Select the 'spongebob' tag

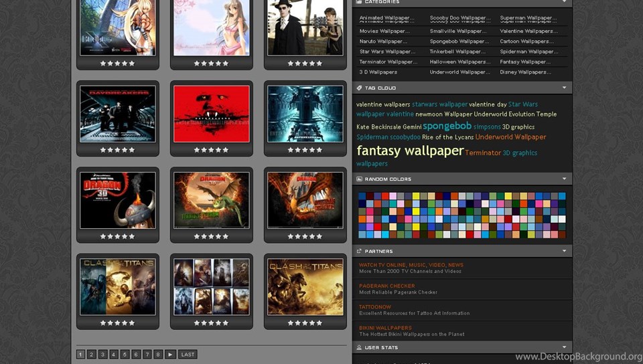447,126
